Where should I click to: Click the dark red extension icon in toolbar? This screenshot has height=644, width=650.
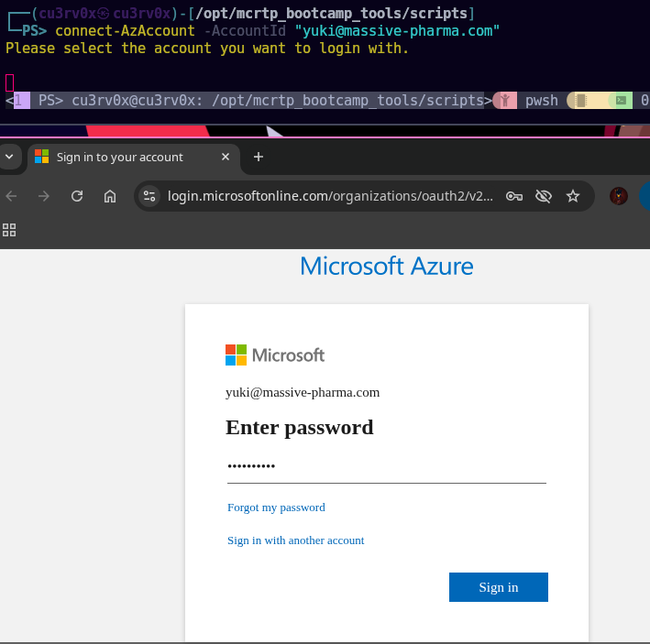coord(619,196)
